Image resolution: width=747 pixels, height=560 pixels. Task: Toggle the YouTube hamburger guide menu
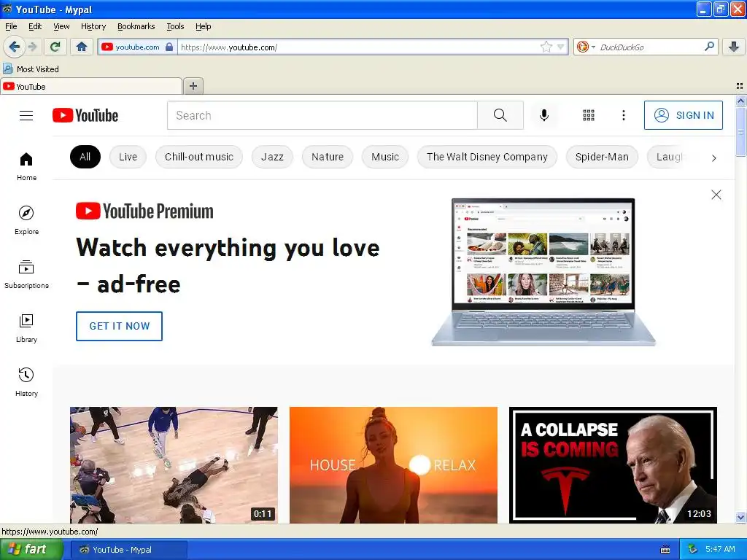coord(26,115)
